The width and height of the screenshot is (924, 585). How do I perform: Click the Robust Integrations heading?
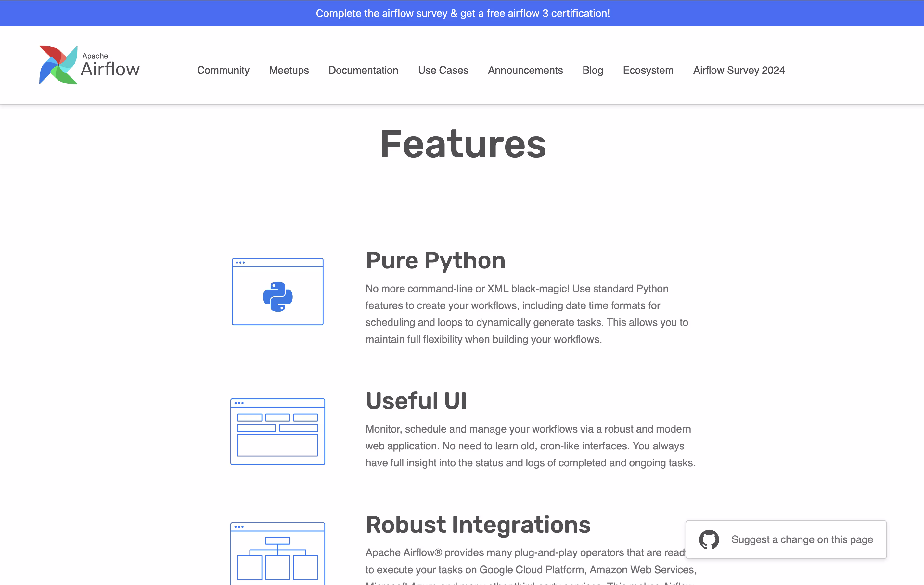tap(478, 525)
